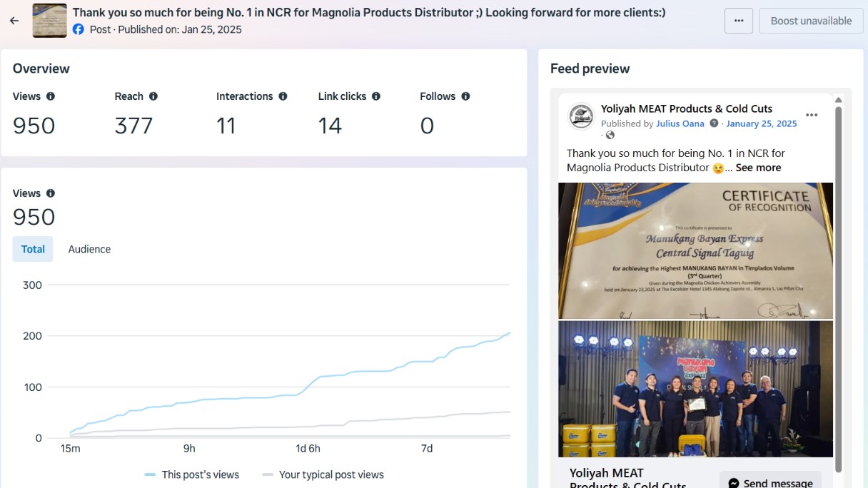Open the feed preview post options menu

[x=812, y=115]
